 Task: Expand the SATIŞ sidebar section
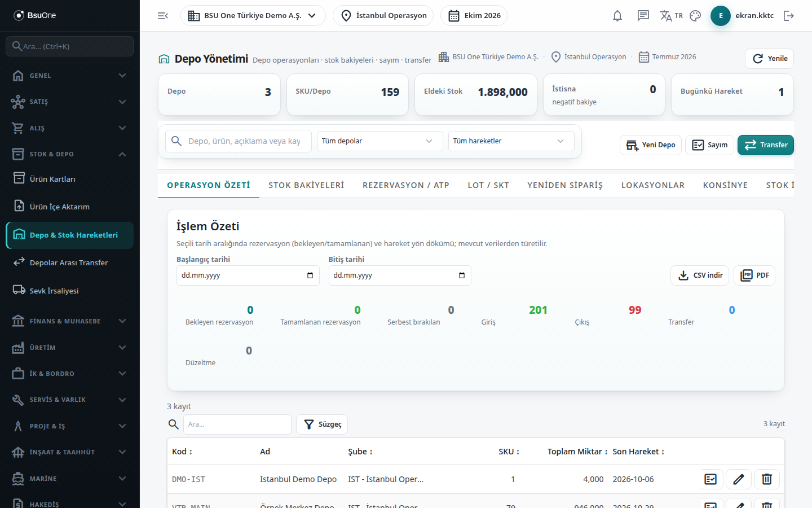click(x=70, y=102)
